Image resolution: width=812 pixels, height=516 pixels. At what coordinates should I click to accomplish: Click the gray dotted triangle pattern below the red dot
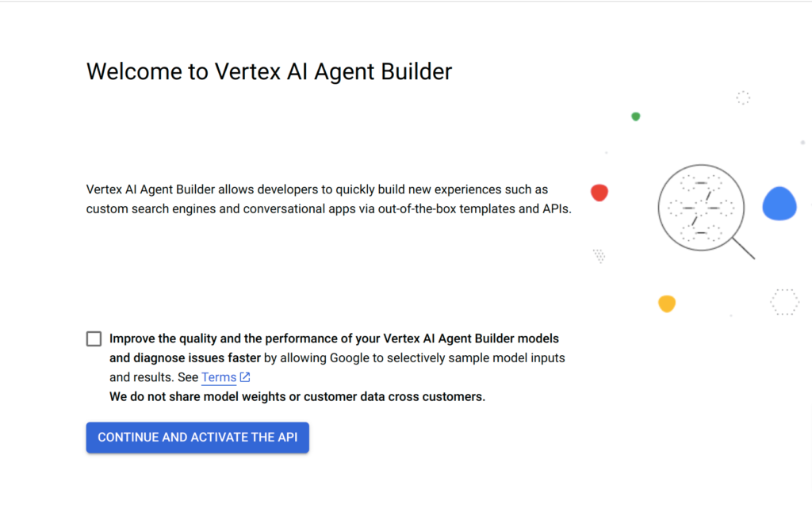(x=599, y=254)
